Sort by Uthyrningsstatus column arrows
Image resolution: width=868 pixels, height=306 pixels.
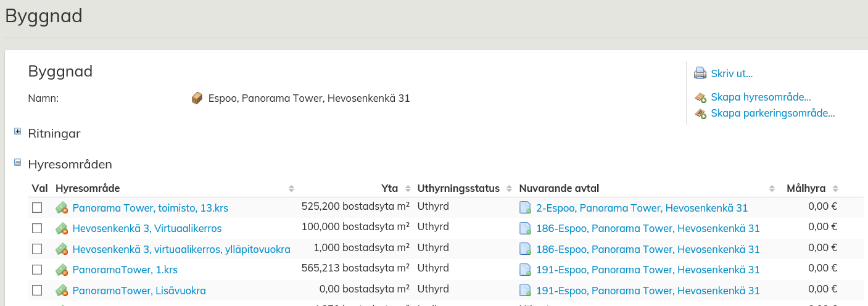click(510, 189)
